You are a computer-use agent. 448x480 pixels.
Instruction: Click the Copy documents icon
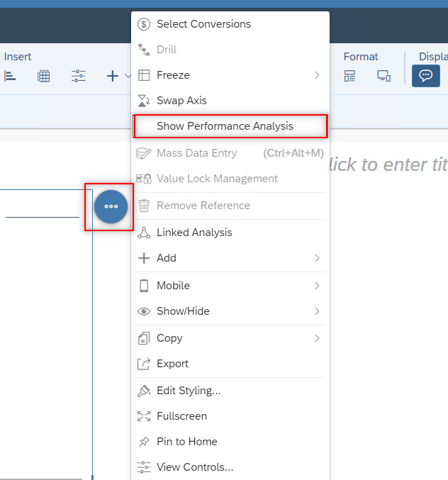point(144,338)
